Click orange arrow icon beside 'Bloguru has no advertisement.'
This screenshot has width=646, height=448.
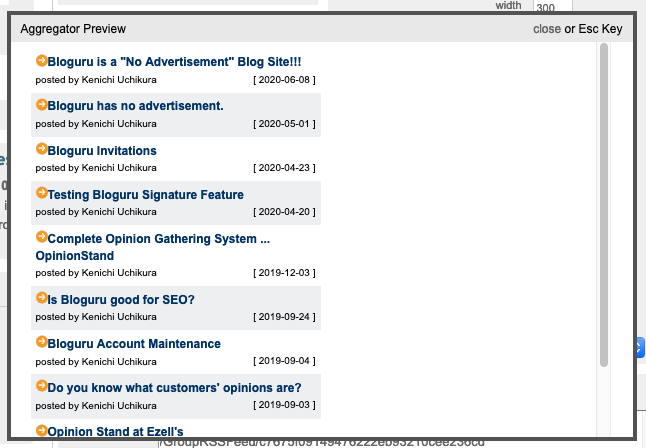click(42, 105)
